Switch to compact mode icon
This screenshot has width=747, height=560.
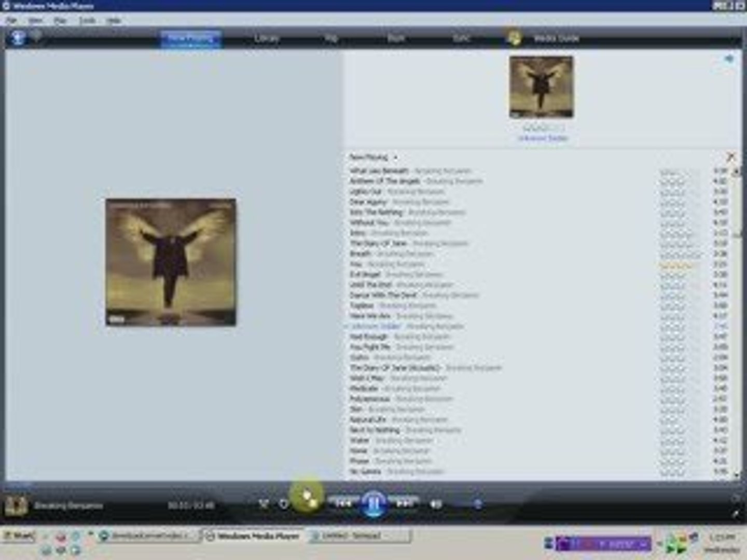point(736,514)
